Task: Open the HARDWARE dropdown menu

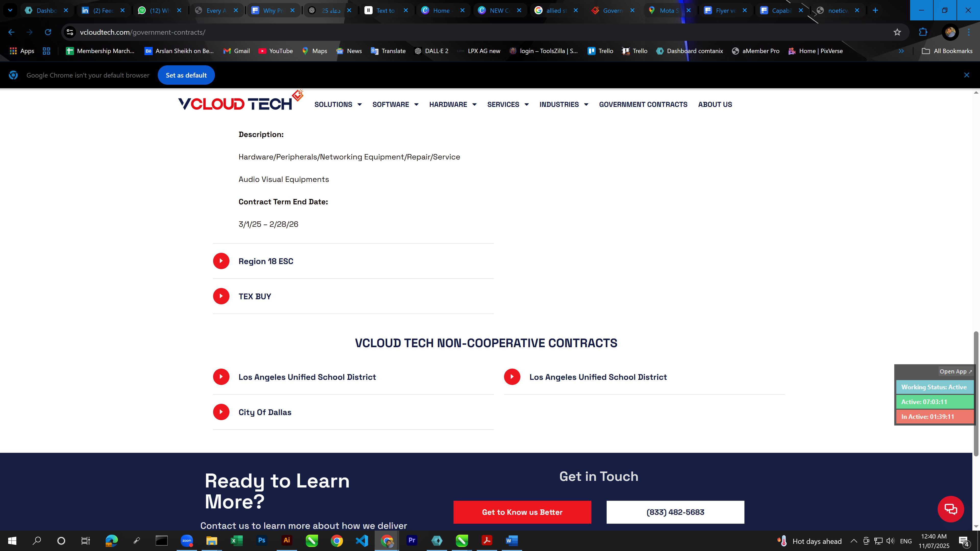Action: (453, 105)
